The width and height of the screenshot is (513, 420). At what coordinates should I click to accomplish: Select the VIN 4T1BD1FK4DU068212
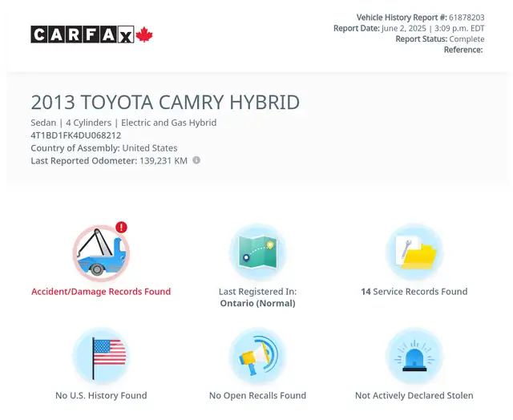coord(76,135)
